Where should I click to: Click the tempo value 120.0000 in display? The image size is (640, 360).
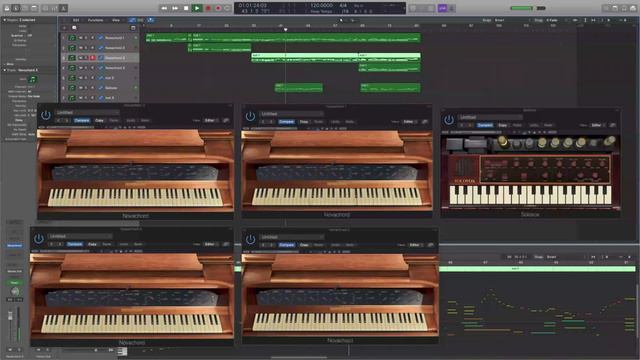(x=321, y=6)
